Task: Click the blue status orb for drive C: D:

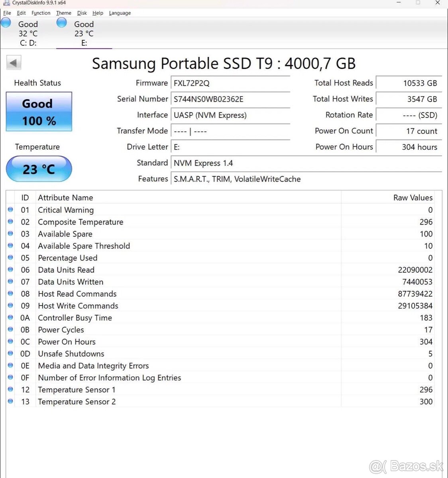Action: click(6, 23)
